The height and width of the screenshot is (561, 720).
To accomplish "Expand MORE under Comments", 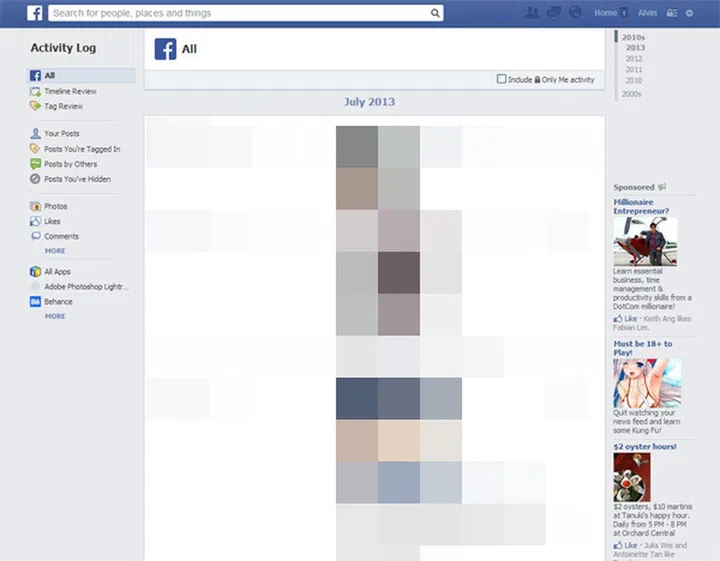I will pyautogui.click(x=55, y=251).
